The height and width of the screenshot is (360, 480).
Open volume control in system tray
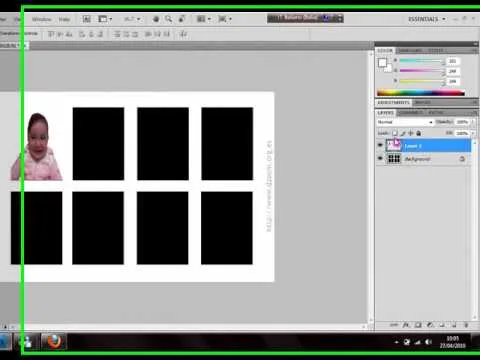[428, 342]
